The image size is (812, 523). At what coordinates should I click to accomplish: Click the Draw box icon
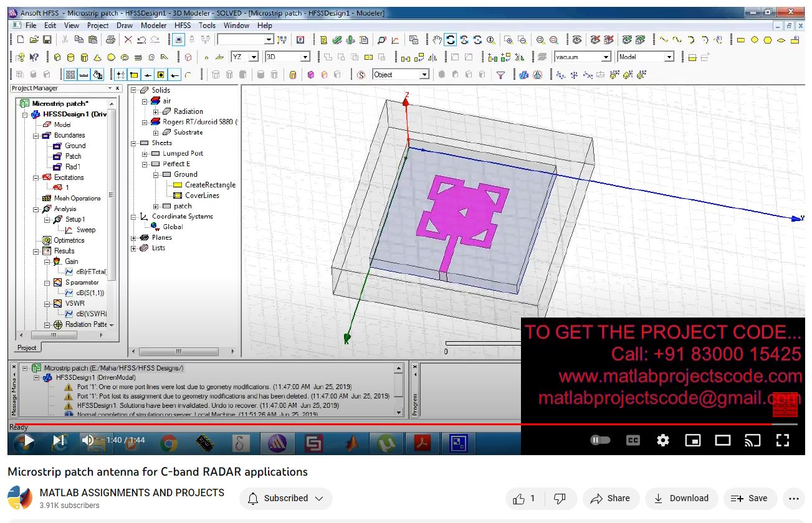pos(57,57)
